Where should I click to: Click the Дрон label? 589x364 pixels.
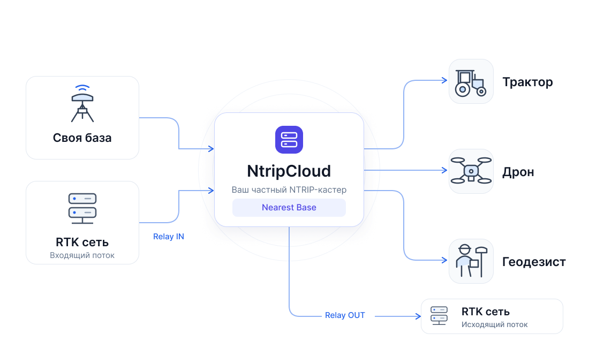(x=518, y=172)
